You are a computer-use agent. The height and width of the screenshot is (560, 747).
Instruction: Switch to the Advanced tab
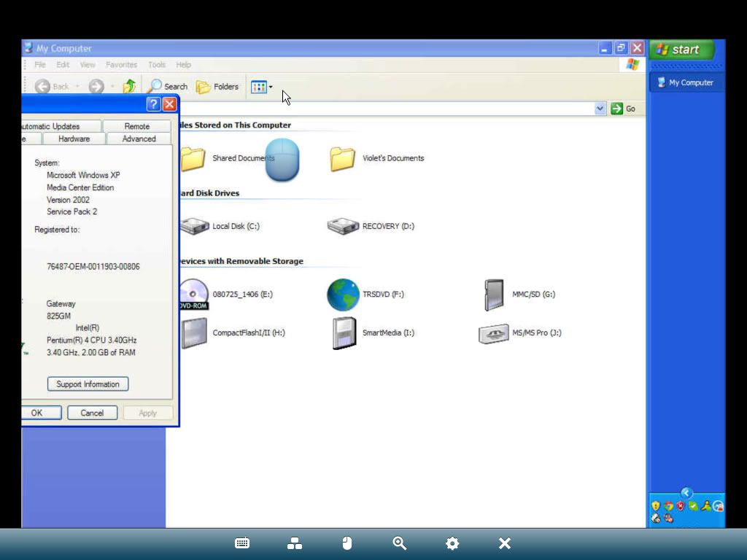[139, 139]
